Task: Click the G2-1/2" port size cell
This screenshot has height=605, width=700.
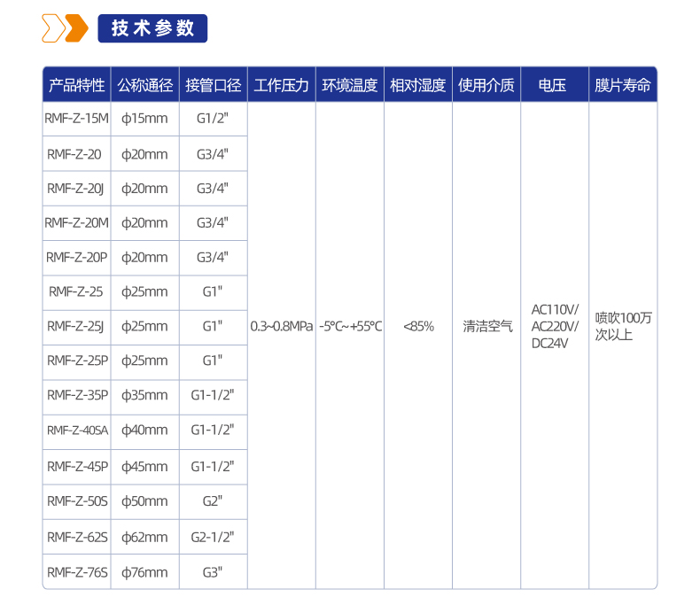Action: [214, 537]
